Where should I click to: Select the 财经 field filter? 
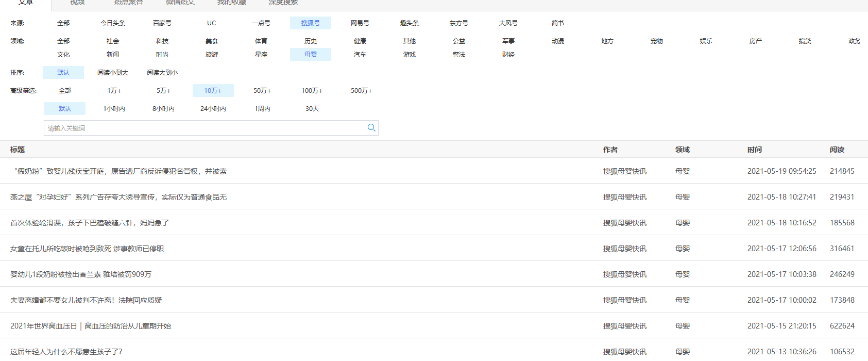click(508, 55)
